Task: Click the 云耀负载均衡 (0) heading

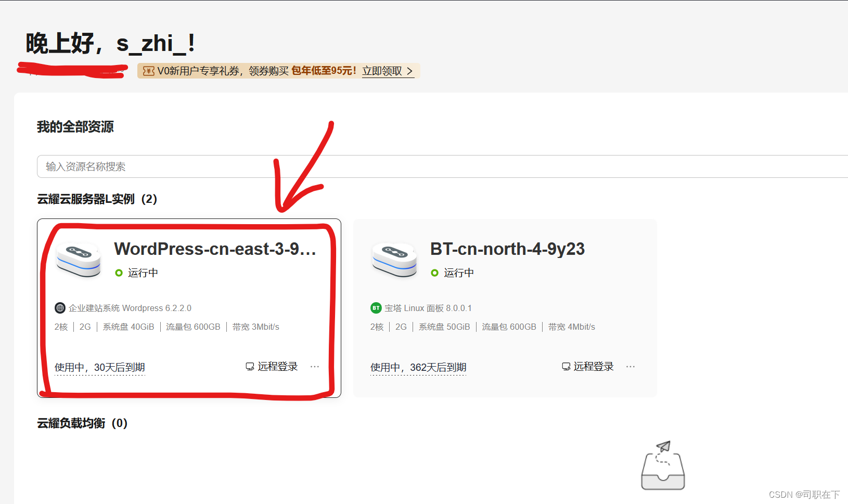Action: [x=82, y=423]
